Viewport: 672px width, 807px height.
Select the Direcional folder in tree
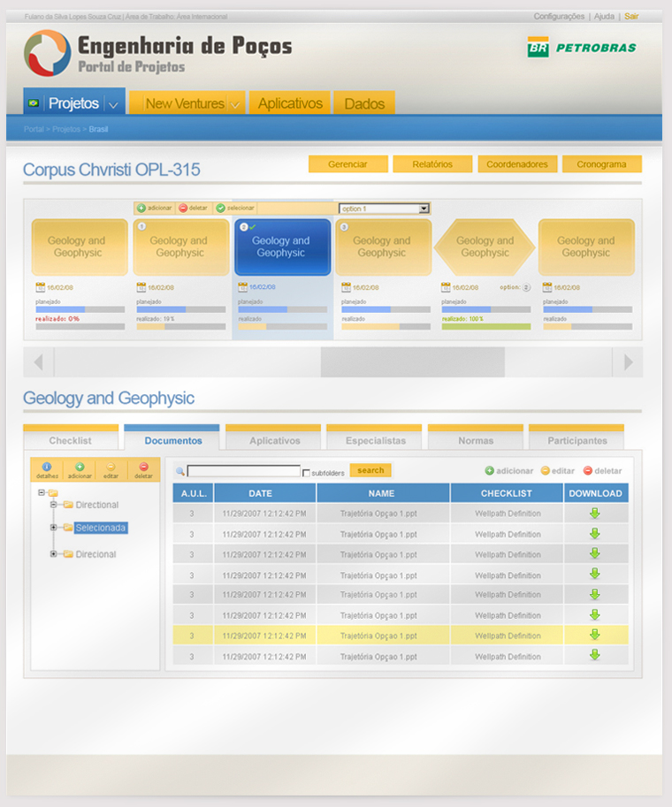[95, 554]
